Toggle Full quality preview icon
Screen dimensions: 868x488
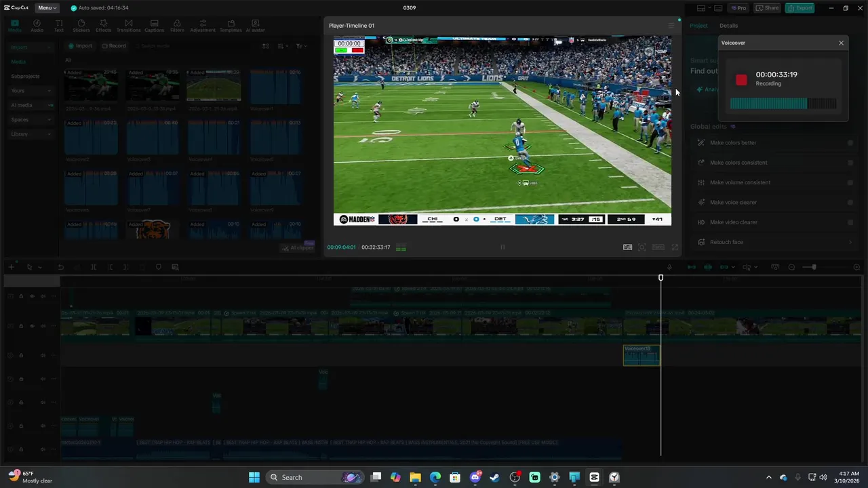[628, 247]
